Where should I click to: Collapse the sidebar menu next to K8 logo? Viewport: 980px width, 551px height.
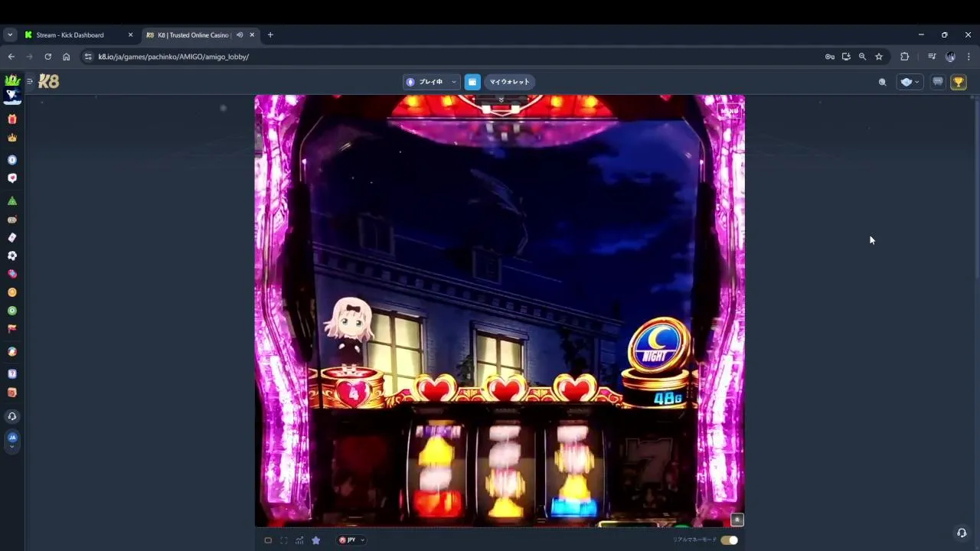pyautogui.click(x=30, y=81)
